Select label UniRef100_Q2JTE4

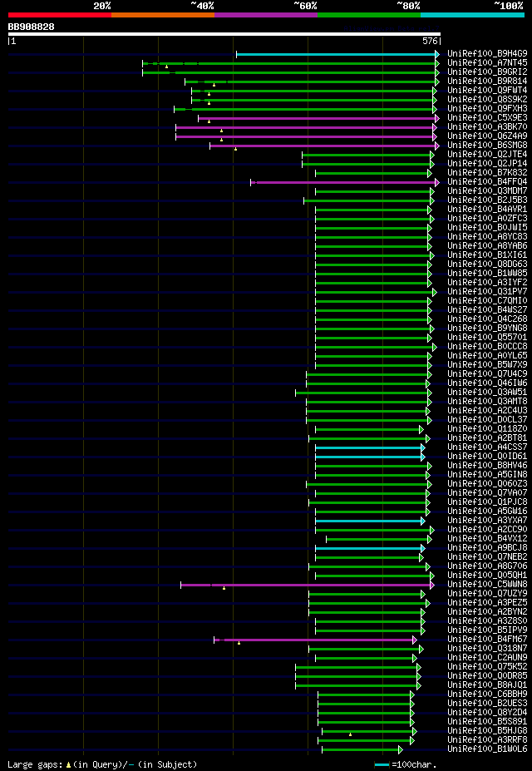coord(488,155)
